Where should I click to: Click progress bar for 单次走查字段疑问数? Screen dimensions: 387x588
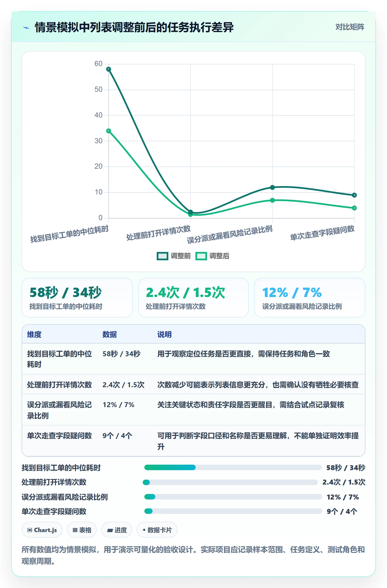[233, 511]
